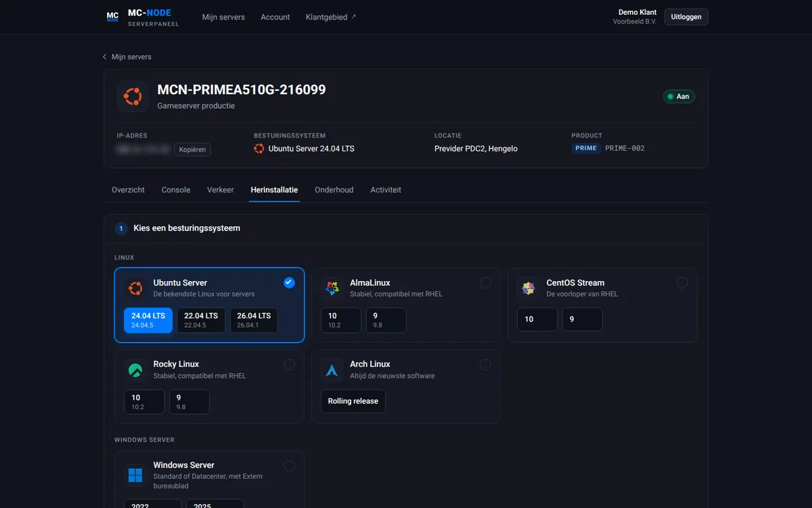
Task: Click the Gameserver productie description
Action: [196, 106]
